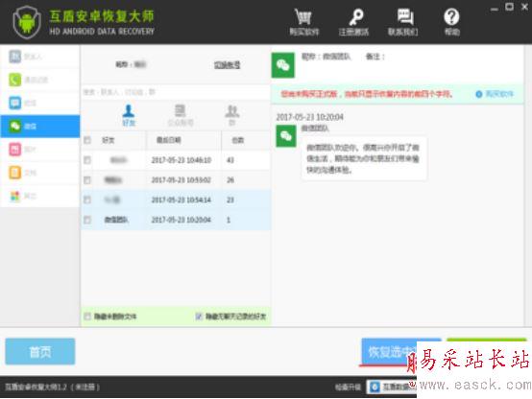Select the 联系人 contacts sidebar item
This screenshot has height=399, width=532.
point(40,57)
